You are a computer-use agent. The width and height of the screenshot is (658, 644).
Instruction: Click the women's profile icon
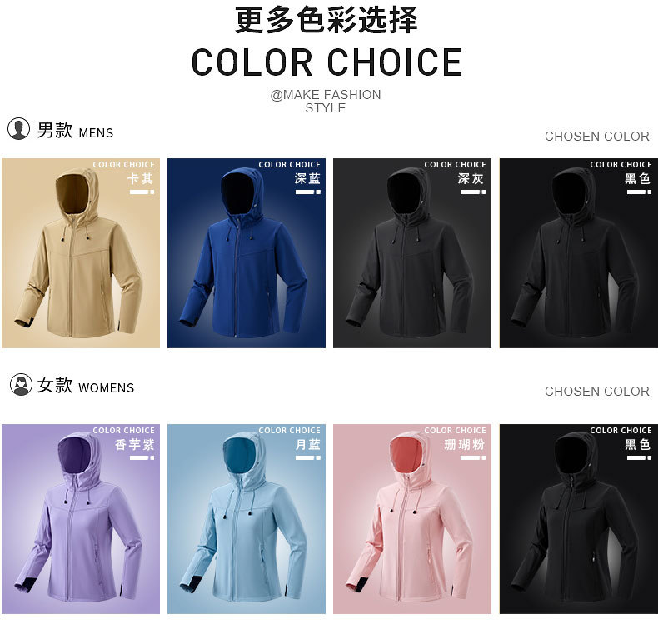(21, 384)
